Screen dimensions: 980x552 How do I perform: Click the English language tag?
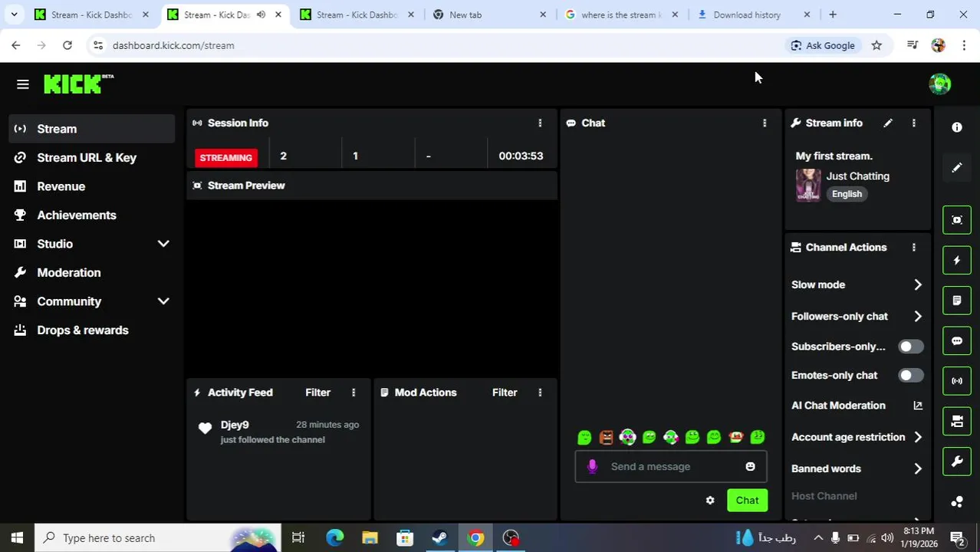point(847,194)
